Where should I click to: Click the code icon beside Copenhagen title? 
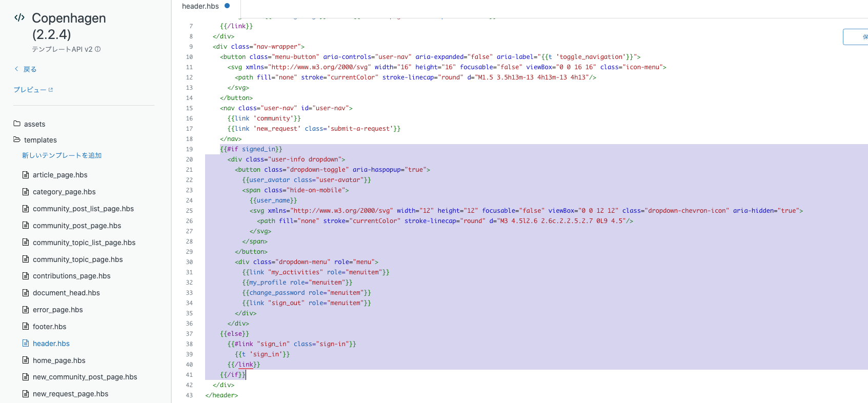pos(19,17)
